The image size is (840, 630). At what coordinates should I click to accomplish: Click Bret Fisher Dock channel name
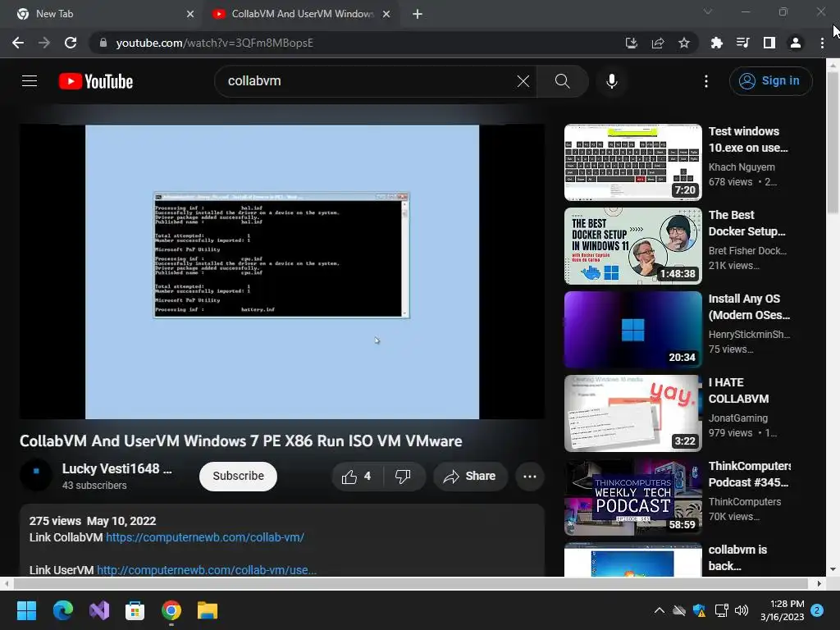(747, 251)
